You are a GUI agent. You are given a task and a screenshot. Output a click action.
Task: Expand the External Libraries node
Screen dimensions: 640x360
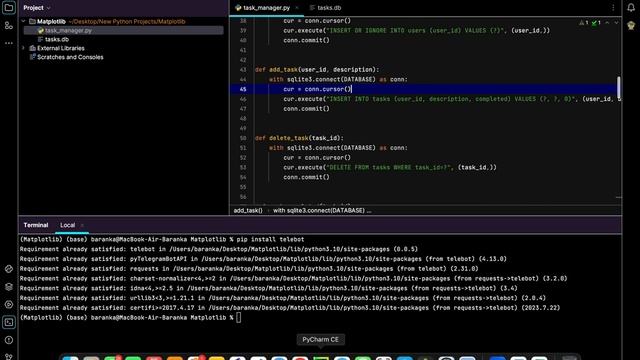tap(23, 48)
